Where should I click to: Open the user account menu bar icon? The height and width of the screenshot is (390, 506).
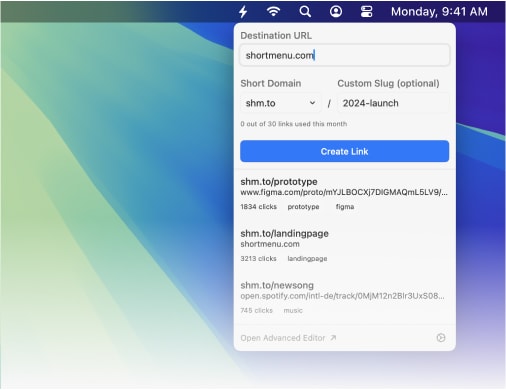coord(336,12)
